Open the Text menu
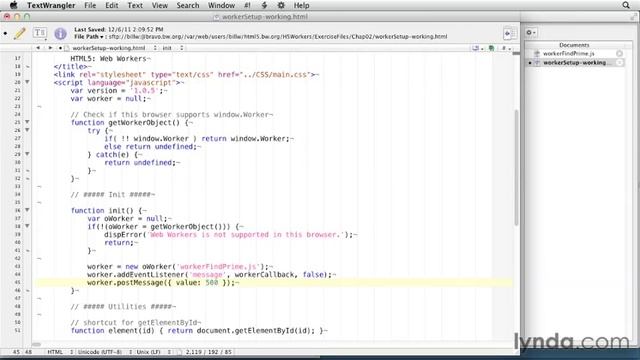 [135, 5]
